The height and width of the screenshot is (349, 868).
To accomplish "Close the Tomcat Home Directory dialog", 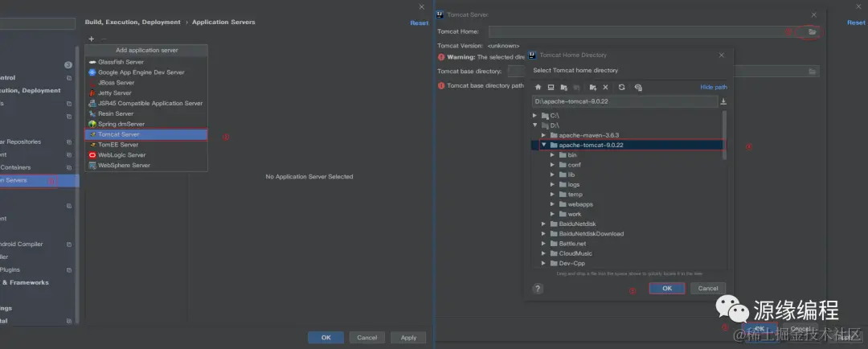I will click(721, 55).
